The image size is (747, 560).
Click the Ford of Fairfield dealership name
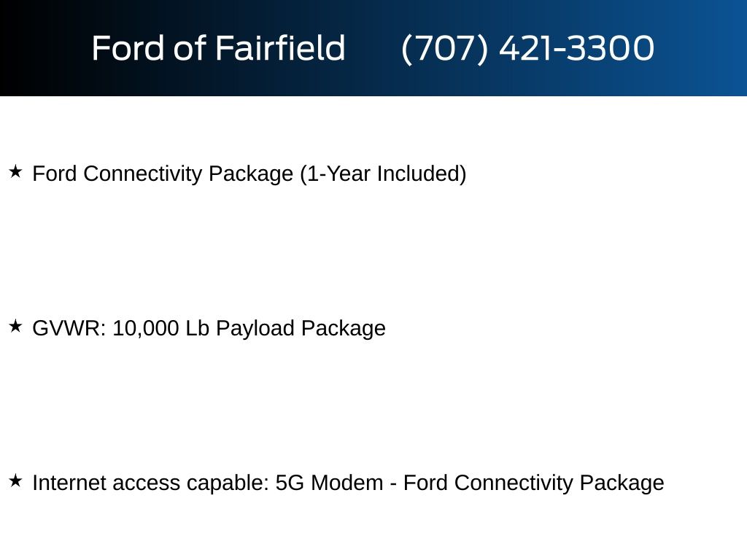[218, 48]
